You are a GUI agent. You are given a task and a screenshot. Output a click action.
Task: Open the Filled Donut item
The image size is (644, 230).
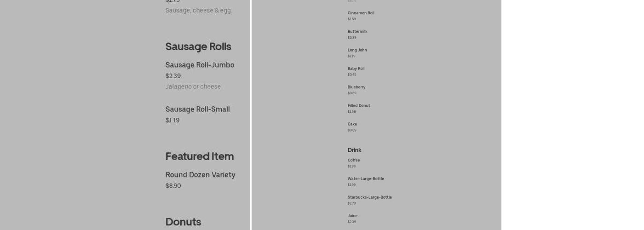[x=359, y=106]
